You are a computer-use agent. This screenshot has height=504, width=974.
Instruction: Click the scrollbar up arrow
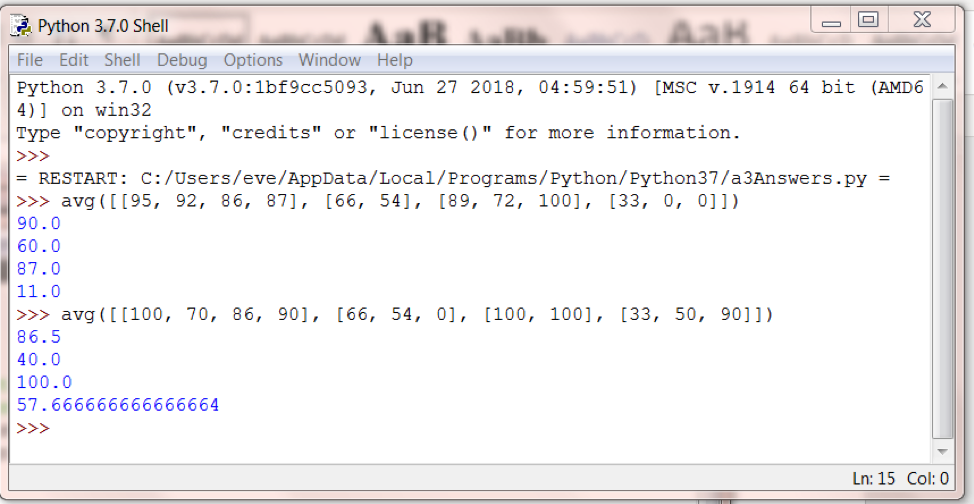942,86
